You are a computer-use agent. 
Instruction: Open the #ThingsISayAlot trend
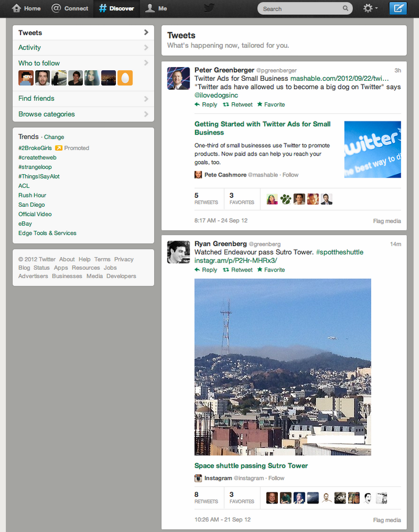pos(39,176)
